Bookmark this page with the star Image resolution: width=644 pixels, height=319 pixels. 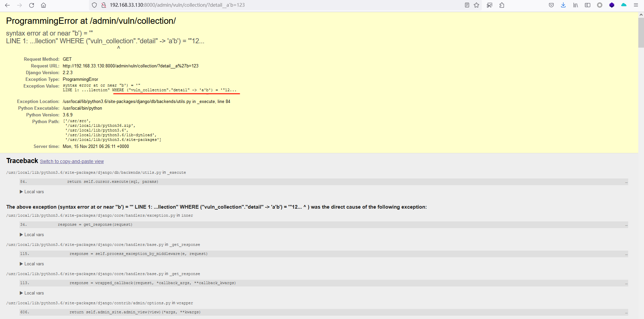point(476,5)
